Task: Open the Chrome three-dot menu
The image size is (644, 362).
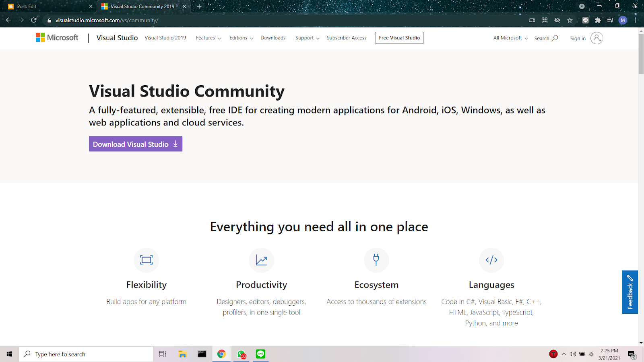Action: point(636,20)
